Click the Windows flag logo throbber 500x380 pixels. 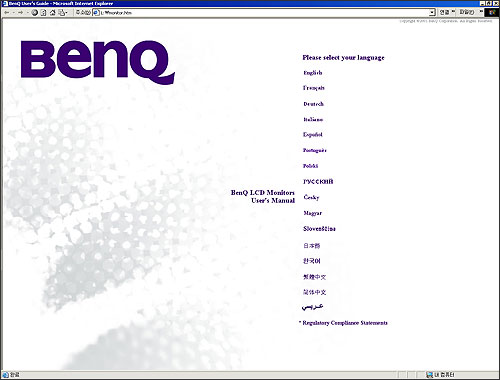click(x=492, y=12)
